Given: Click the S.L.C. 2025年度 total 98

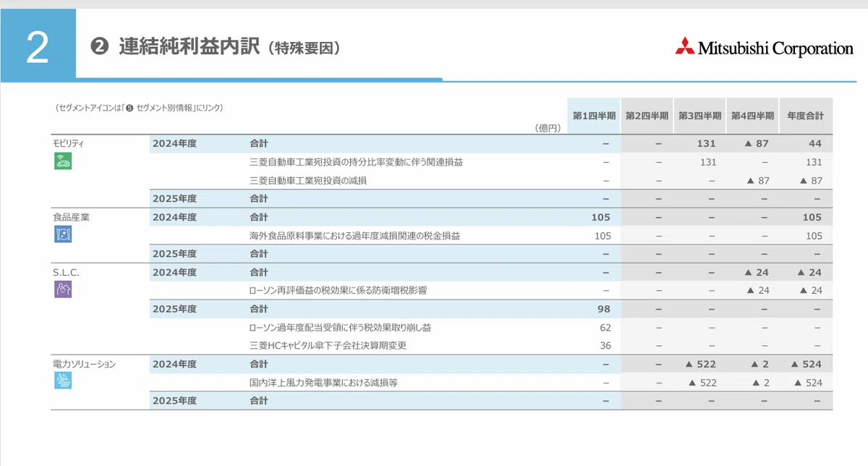Looking at the screenshot, I should (x=605, y=309).
